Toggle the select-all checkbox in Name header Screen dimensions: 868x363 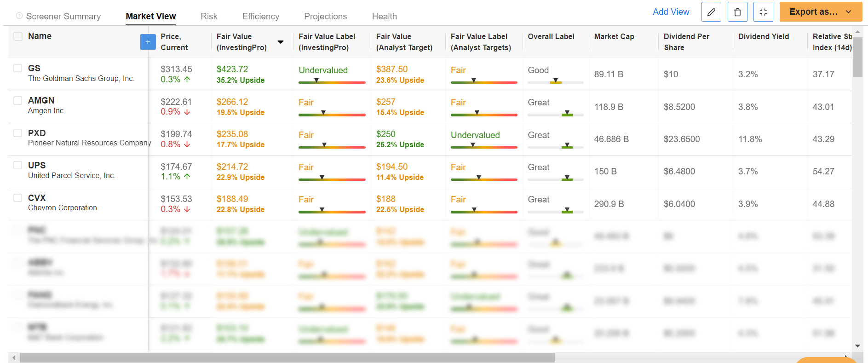click(x=18, y=36)
